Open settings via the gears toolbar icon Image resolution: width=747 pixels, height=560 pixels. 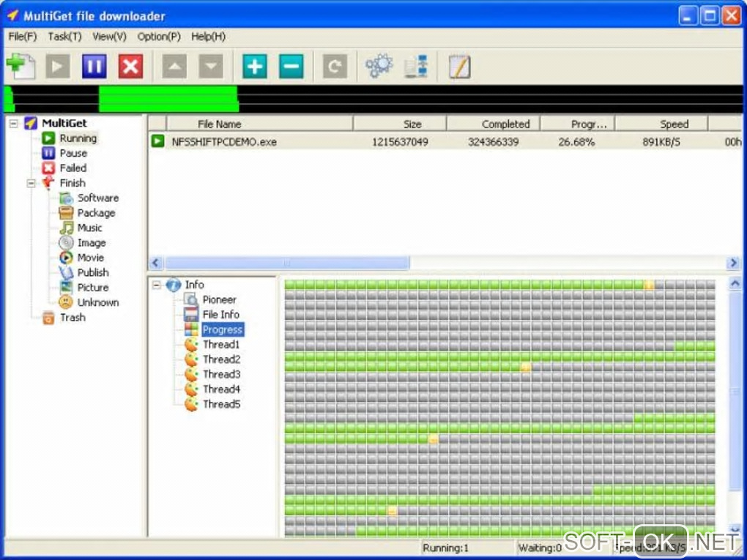coord(379,66)
